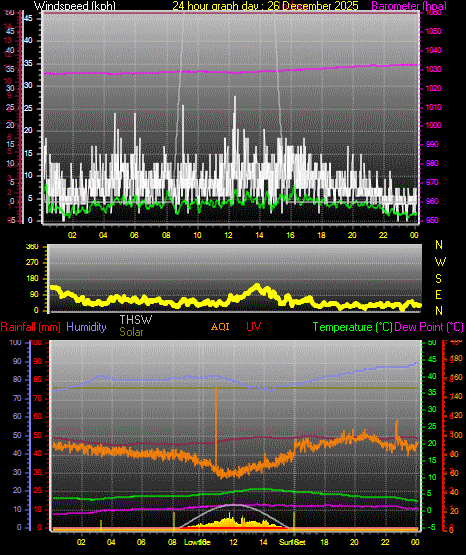Click the "24 hour graph day : 26 December 2025" heading
This screenshot has width=466, height=555.
pos(265,6)
